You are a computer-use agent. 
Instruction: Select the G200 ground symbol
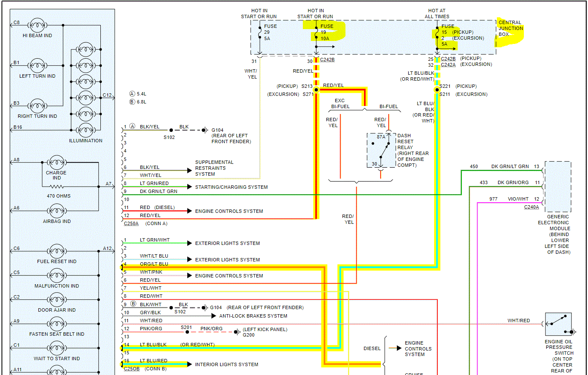click(237, 332)
